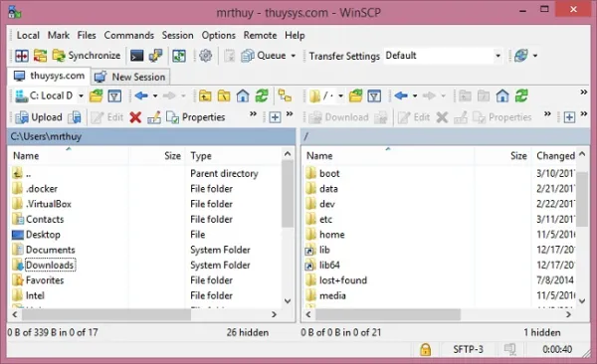Select the lib64 symlink

click(x=329, y=265)
